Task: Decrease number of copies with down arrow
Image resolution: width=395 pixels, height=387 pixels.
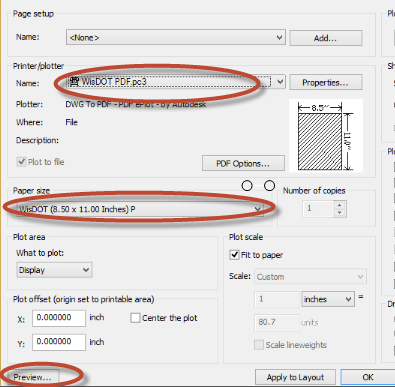Action: pos(340,213)
